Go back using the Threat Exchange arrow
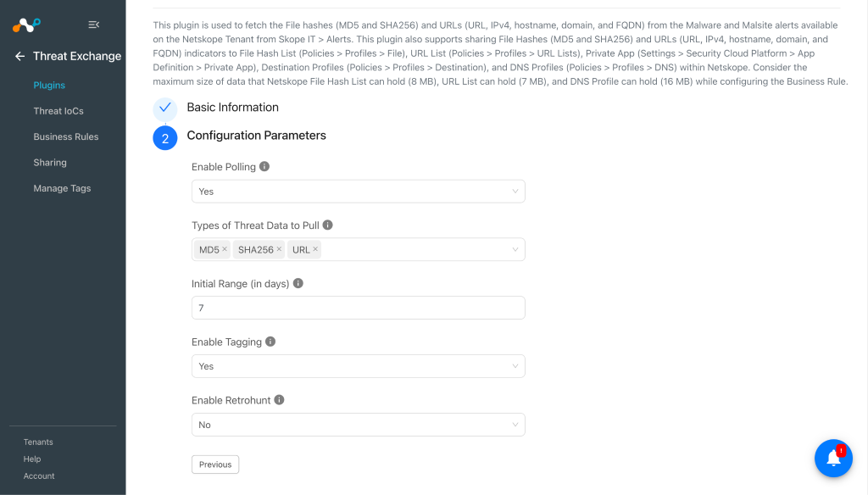Image resolution: width=868 pixels, height=495 pixels. tap(20, 56)
